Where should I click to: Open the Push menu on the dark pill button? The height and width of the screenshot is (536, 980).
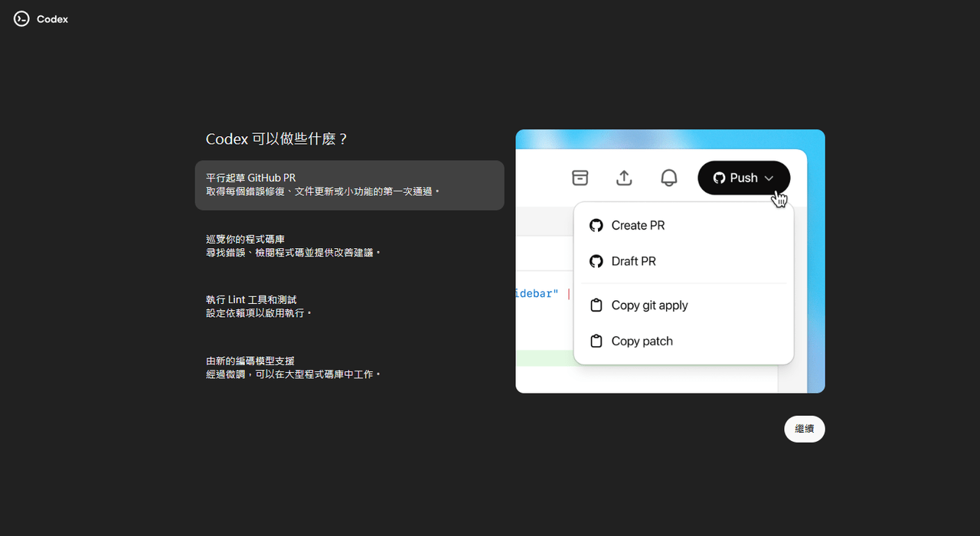pyautogui.click(x=743, y=177)
